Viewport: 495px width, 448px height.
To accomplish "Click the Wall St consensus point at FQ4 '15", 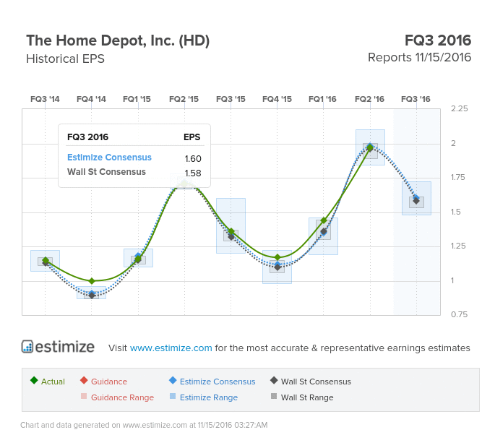I will click(x=277, y=267).
